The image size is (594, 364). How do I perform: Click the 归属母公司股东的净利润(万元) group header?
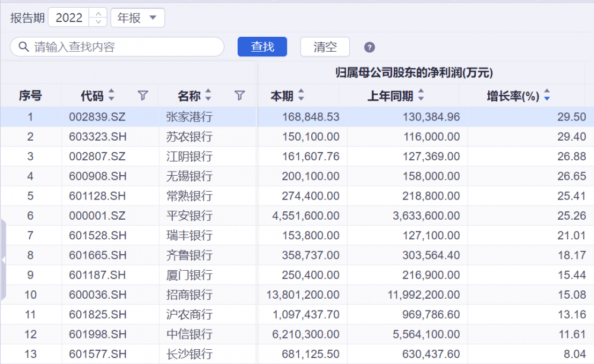414,72
